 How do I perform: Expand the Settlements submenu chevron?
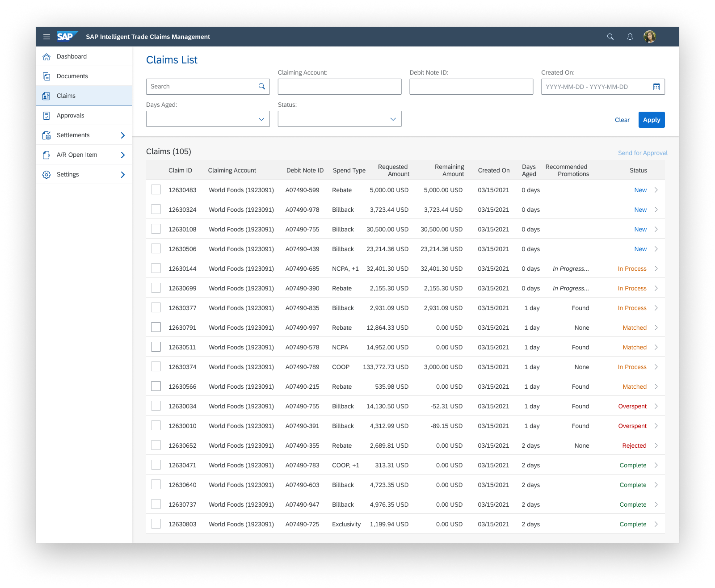123,135
